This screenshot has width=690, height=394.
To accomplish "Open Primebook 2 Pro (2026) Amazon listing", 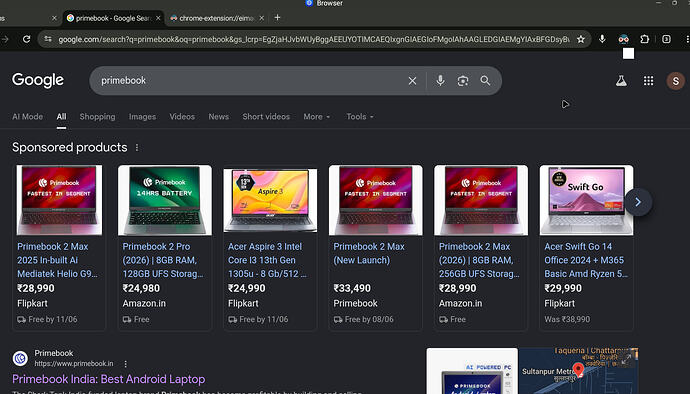I will (x=163, y=260).
